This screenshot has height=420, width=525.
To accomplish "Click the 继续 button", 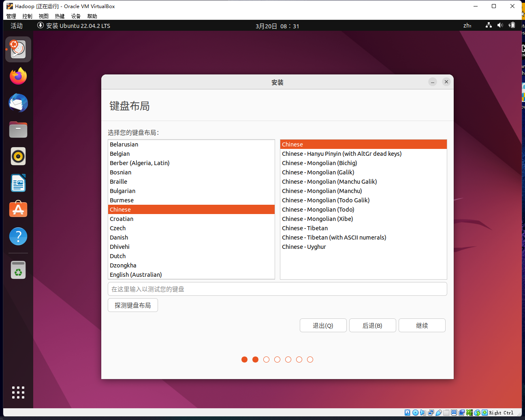I will point(422,325).
